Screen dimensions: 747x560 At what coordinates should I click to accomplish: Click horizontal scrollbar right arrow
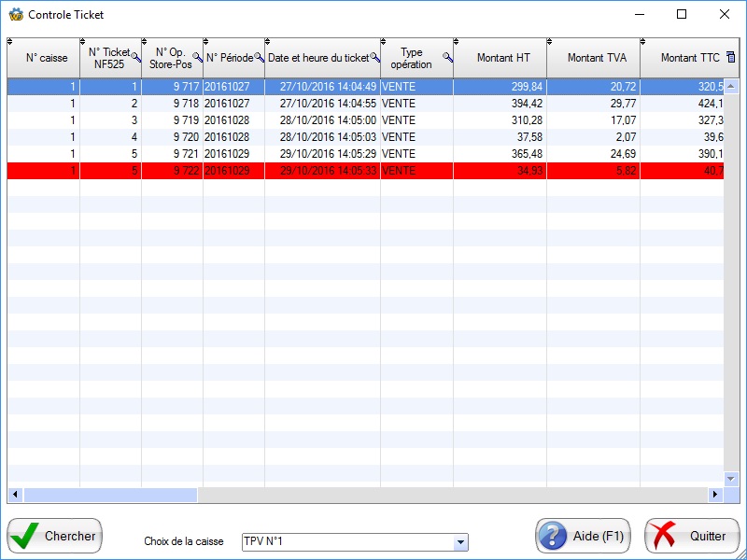coord(716,495)
